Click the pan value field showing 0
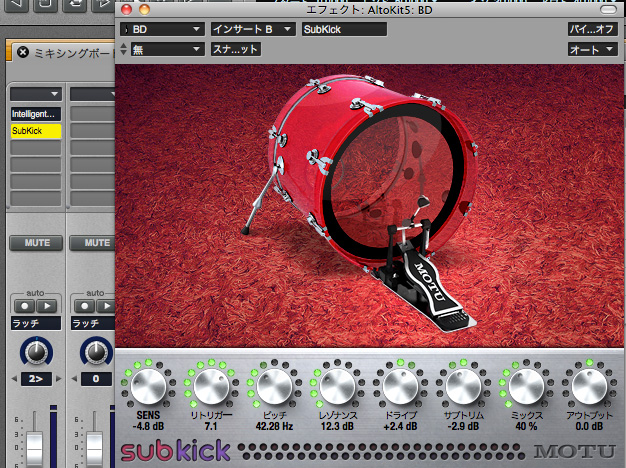Viewport: 626px width, 468px height. click(96, 379)
